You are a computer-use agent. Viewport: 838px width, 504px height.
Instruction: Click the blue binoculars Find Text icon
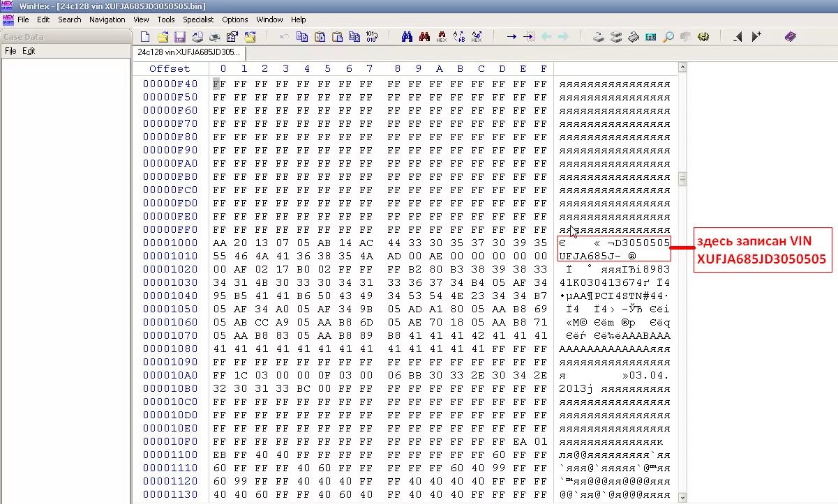pyautogui.click(x=407, y=37)
